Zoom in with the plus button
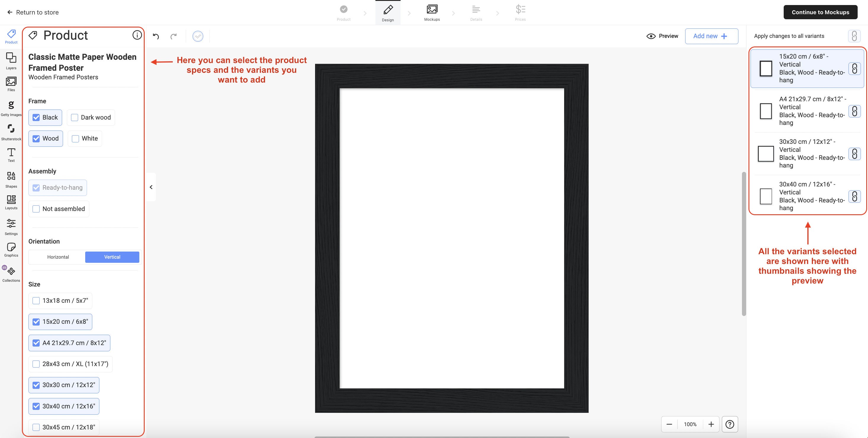Screen dimensions: 868x438 [711, 424]
